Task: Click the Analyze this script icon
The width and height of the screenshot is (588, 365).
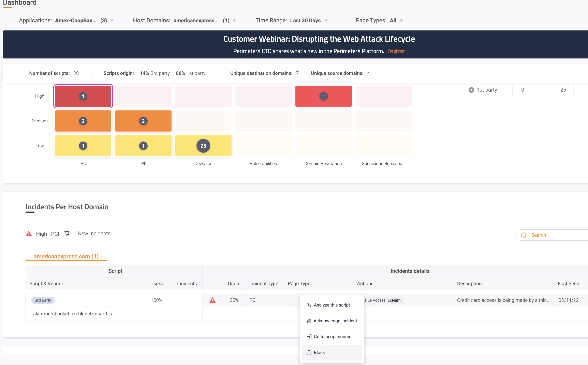Action: click(x=309, y=305)
